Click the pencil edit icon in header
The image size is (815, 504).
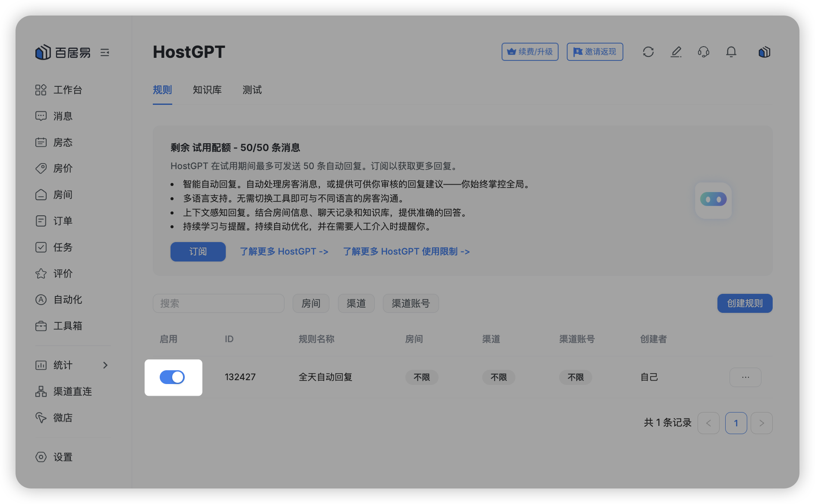676,52
